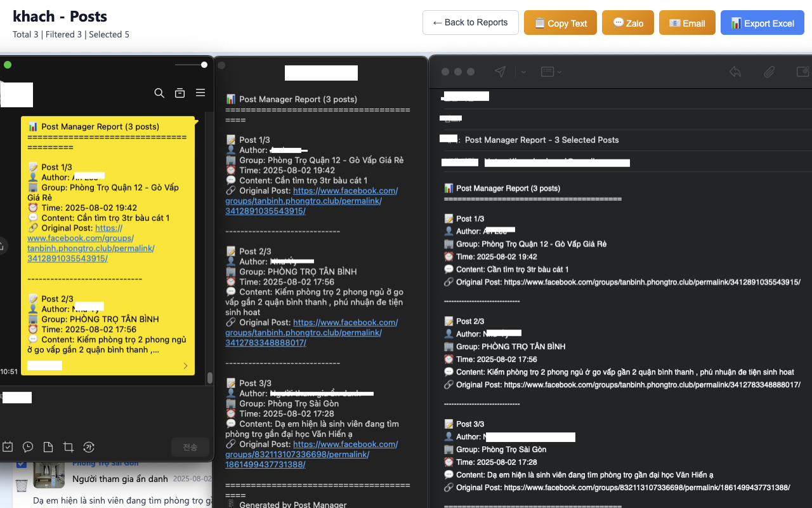Open the send options dropdown arrow in Mail
The image size is (812, 508).
tap(523, 72)
